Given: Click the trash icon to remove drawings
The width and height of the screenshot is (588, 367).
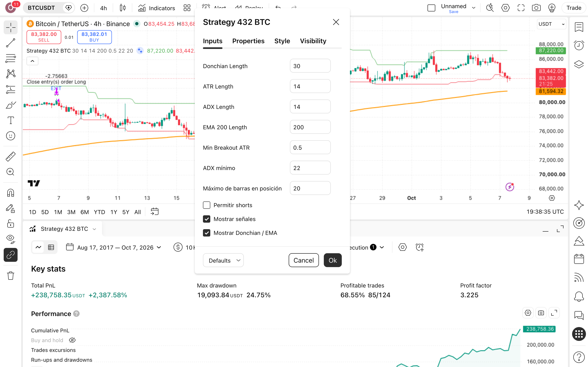Looking at the screenshot, I should tap(11, 276).
